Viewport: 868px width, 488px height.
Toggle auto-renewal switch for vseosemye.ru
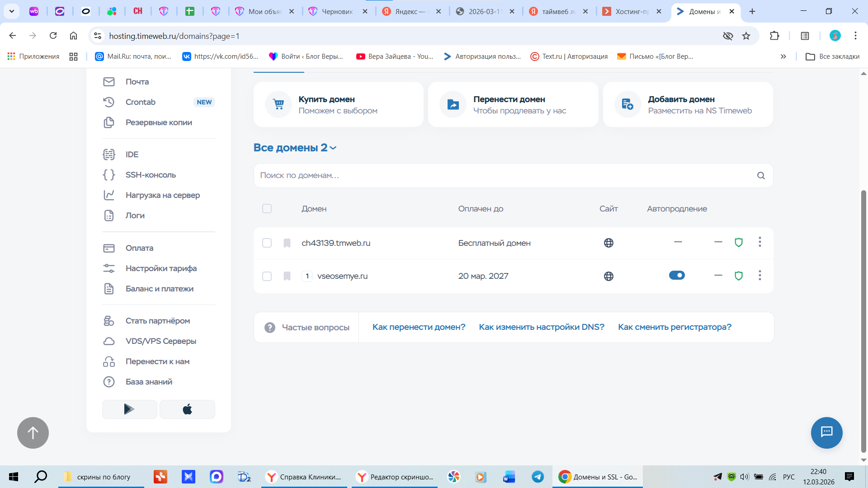click(x=677, y=275)
